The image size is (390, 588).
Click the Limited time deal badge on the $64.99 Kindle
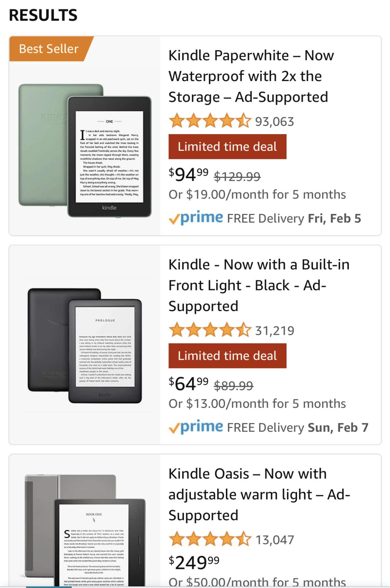click(x=228, y=355)
